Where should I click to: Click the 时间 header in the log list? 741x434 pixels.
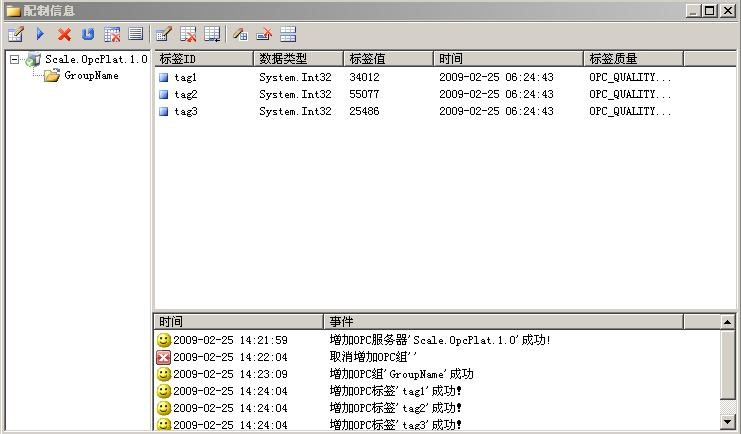click(x=238, y=322)
